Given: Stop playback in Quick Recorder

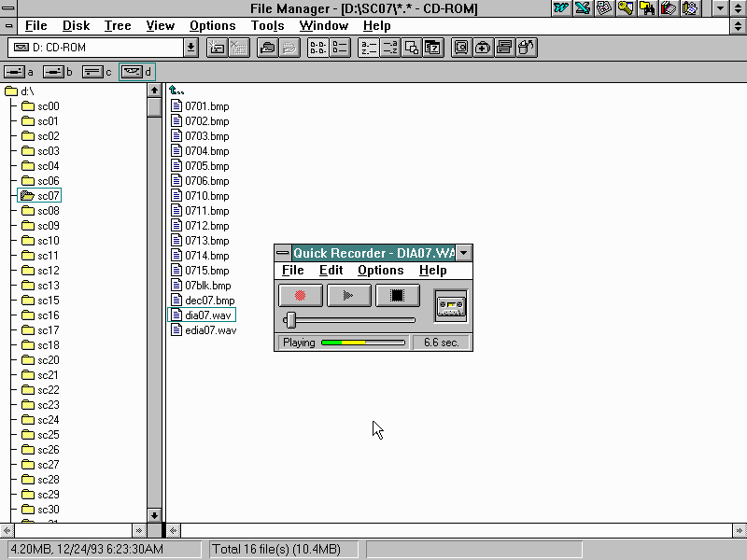Looking at the screenshot, I should [x=398, y=296].
